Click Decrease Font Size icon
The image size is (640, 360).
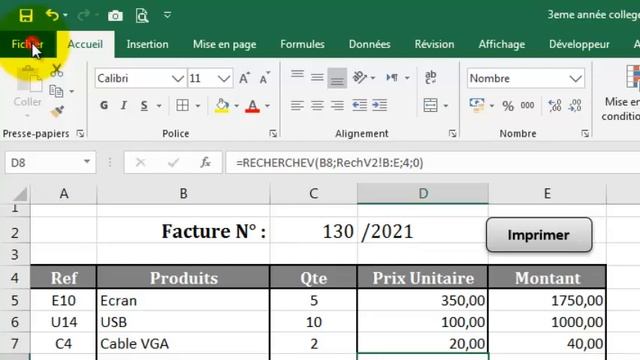[x=264, y=78]
